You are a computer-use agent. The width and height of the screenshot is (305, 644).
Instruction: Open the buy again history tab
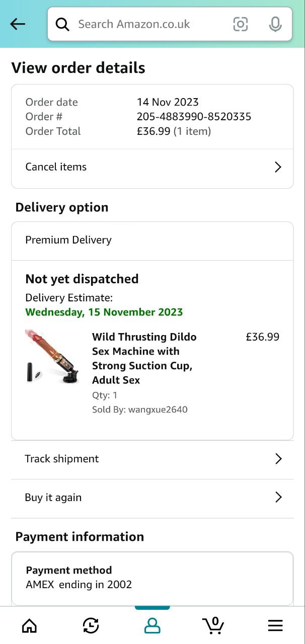coord(91,625)
